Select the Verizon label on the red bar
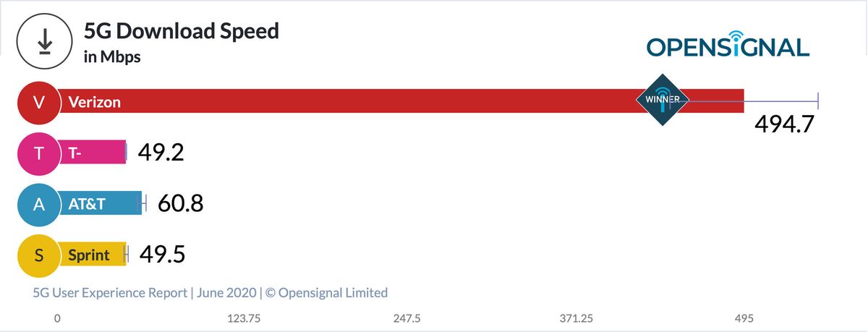The image size is (868, 332). 95,102
